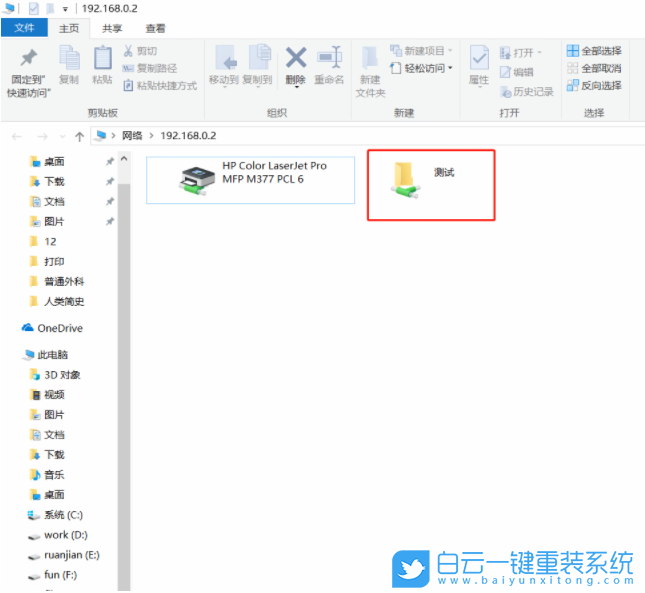Click the pin icon beside pinned 文档
The width and height of the screenshot is (645, 593).
tap(110, 202)
